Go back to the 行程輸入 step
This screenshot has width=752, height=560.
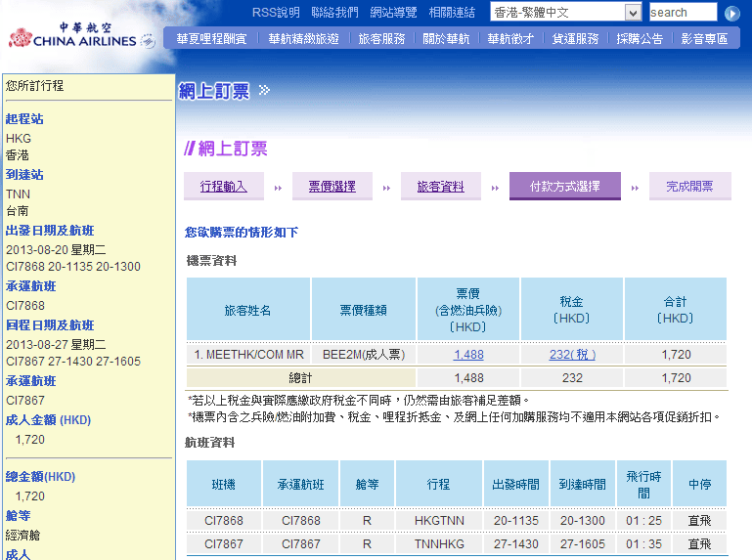tap(223, 187)
